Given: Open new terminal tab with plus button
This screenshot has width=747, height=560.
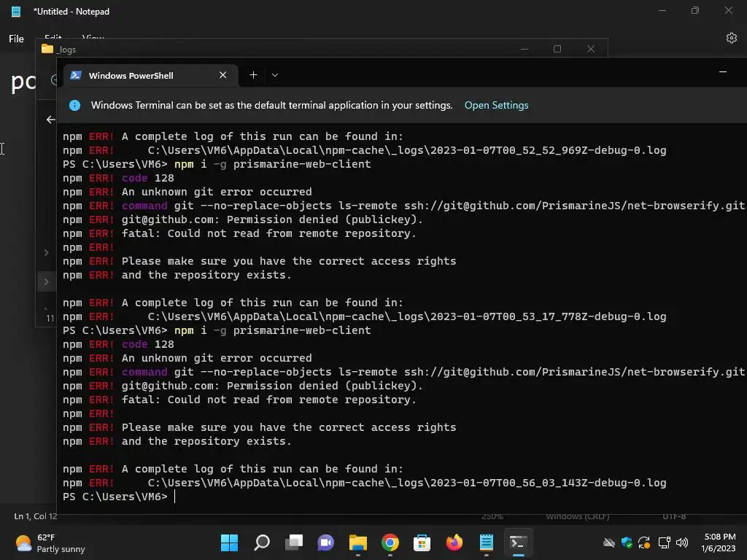Looking at the screenshot, I should coord(253,75).
